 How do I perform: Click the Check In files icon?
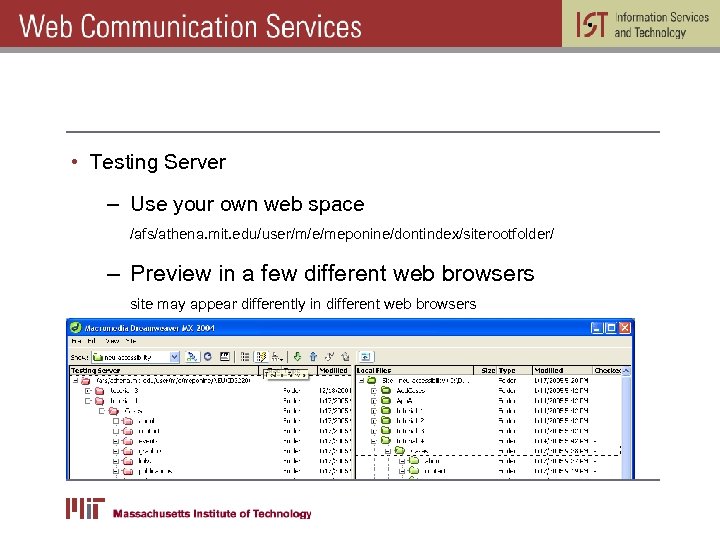pos(345,357)
